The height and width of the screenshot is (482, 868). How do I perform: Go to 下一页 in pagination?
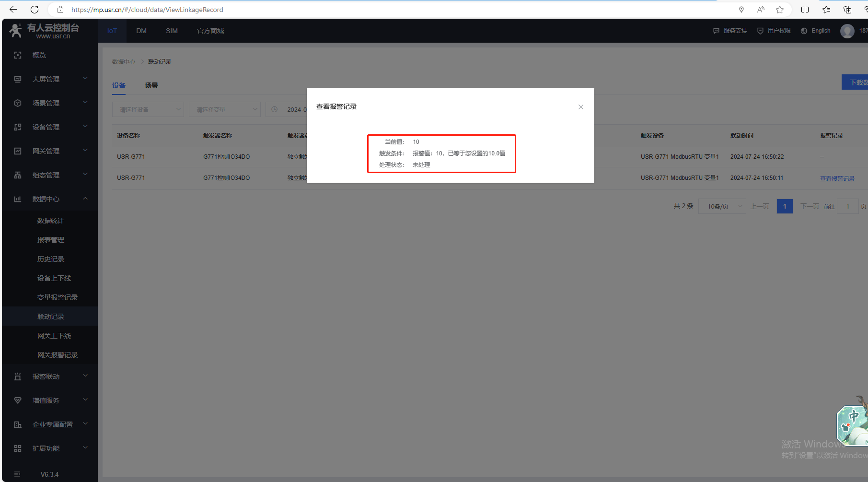pyautogui.click(x=810, y=206)
